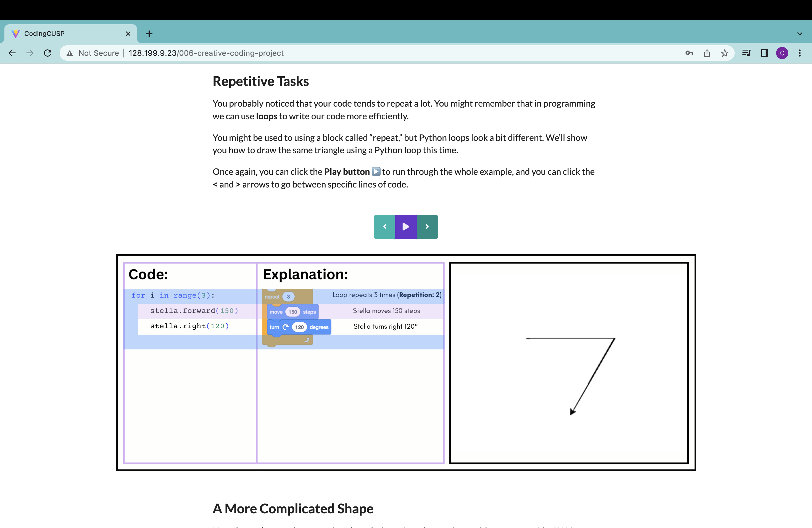Viewport: 812px width, 528px height.
Task: Close the CodingCUSP tab
Action: click(x=128, y=33)
